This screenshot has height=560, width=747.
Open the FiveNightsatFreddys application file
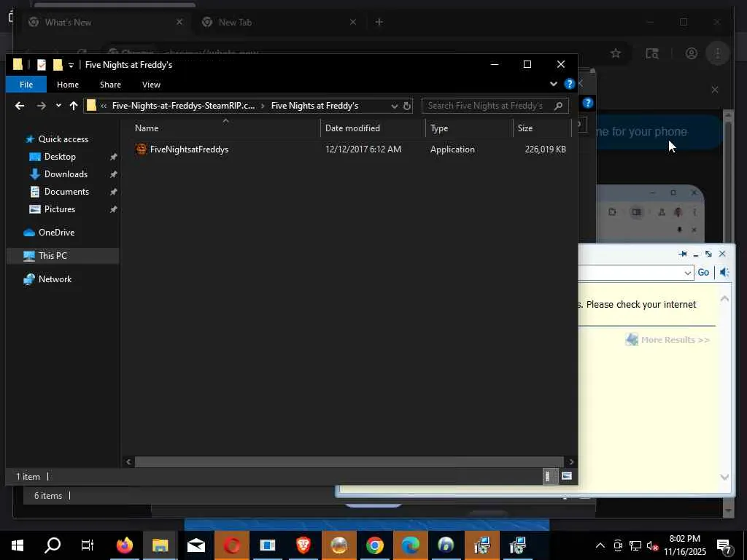coord(189,149)
